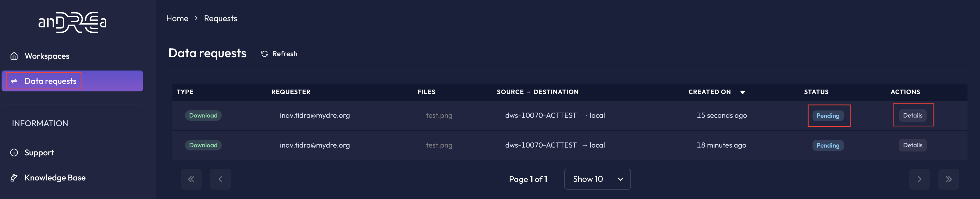Open Details for 18 minutes ago request
The width and height of the screenshot is (980, 199).
912,145
